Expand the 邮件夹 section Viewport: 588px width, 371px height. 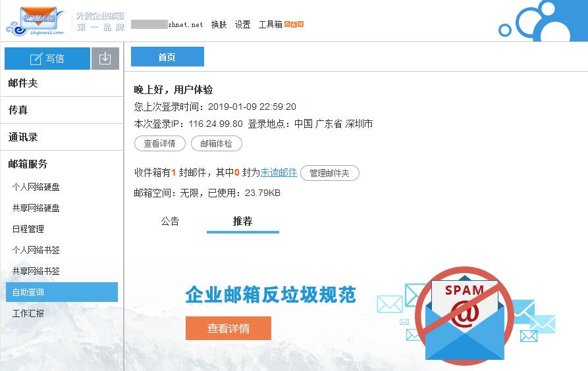point(23,83)
